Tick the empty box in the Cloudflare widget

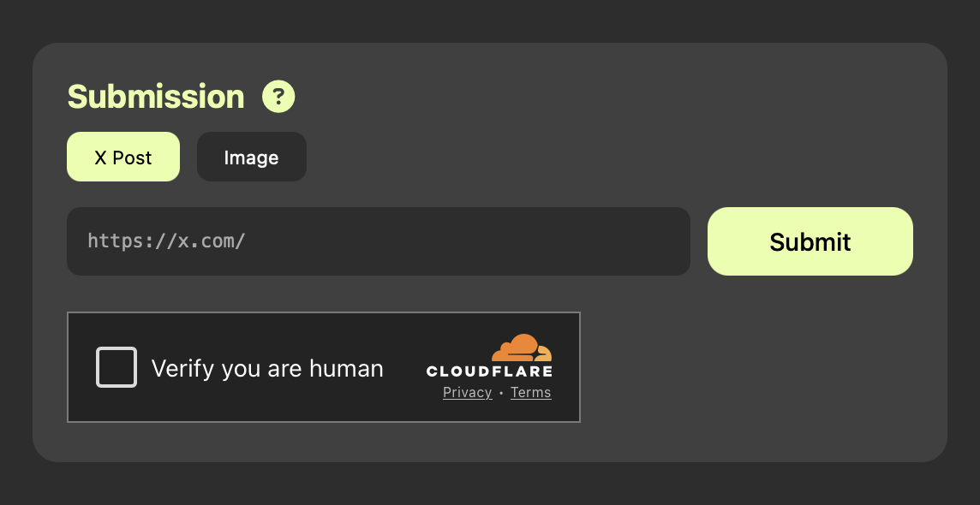117,367
